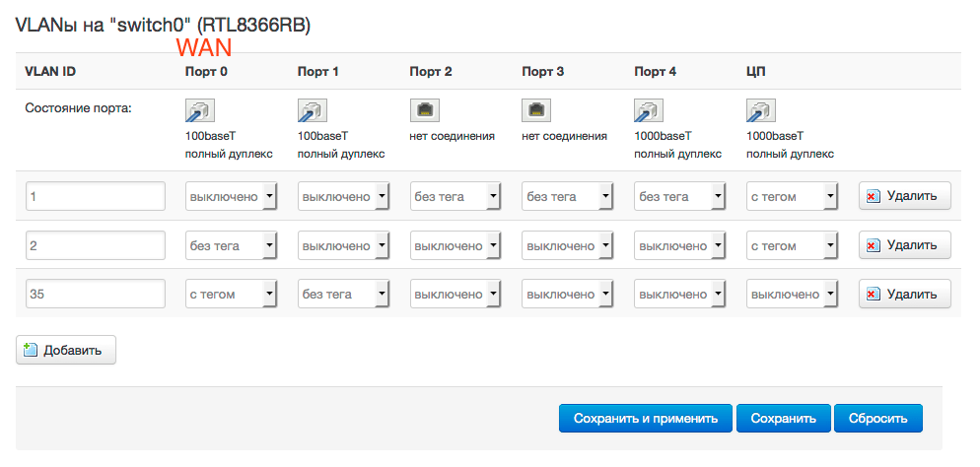The height and width of the screenshot is (467, 980).
Task: Click the Порт 1 connected cable status icon
Action: 313,111
